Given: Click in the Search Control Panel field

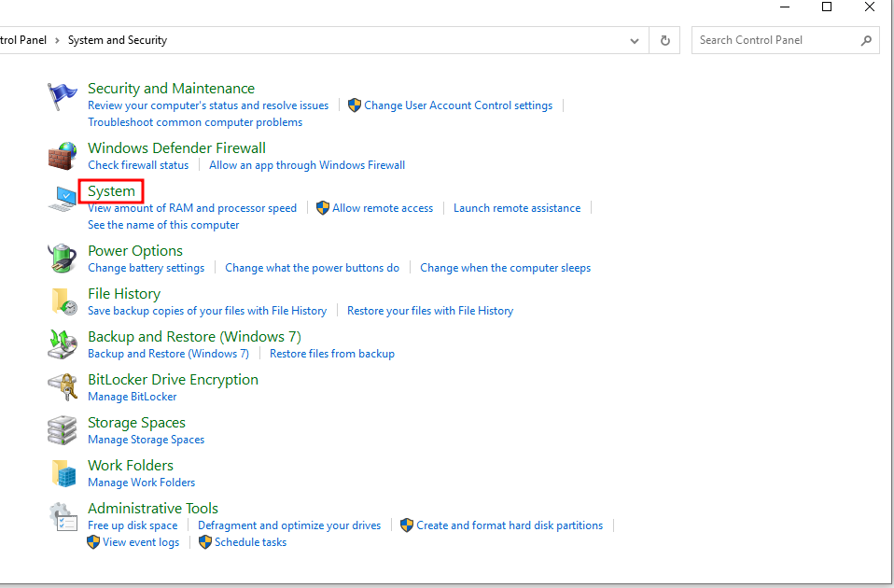Looking at the screenshot, I should [x=785, y=40].
